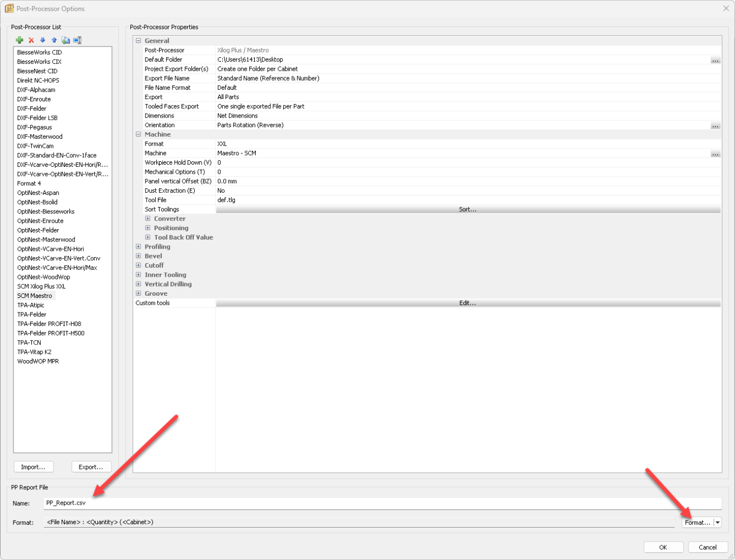Click the duplicate post-processor icon
This screenshot has width=735, height=560.
tap(66, 40)
